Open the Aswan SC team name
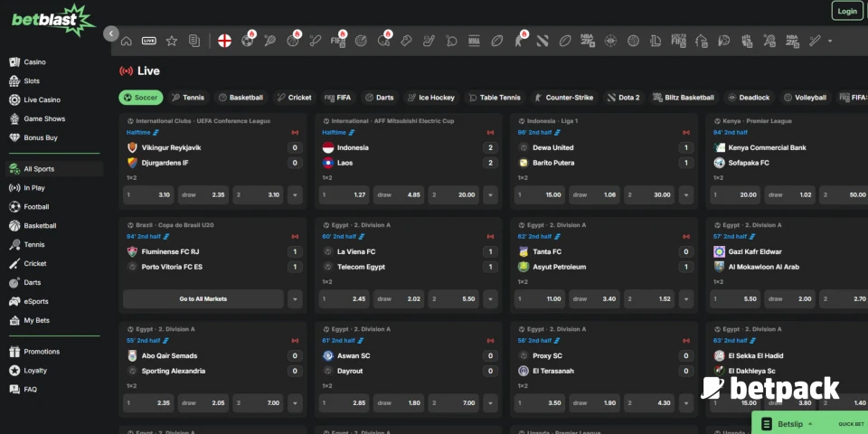 point(354,355)
